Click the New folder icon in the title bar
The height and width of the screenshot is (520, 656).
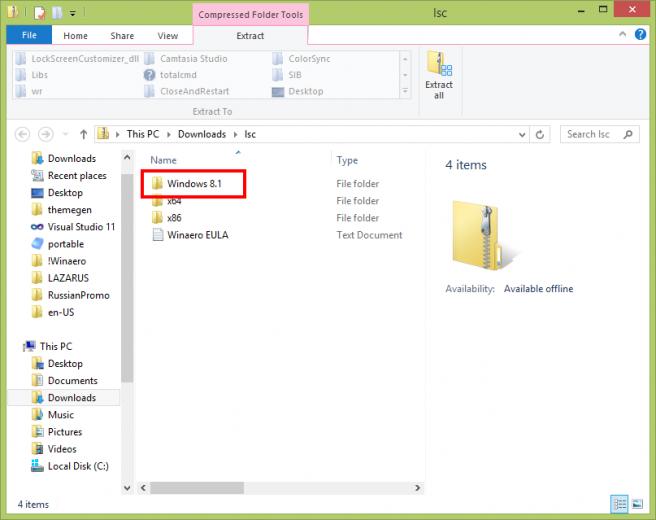pyautogui.click(x=57, y=13)
